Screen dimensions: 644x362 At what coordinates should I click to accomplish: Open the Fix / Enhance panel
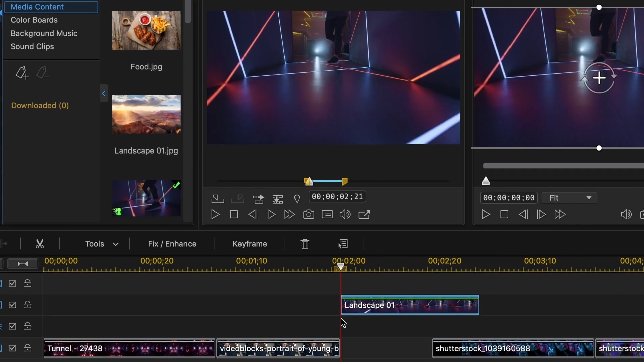coord(172,244)
